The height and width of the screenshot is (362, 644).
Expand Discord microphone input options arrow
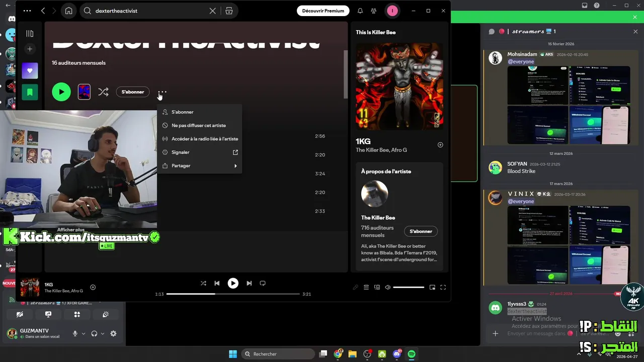pos(84,333)
